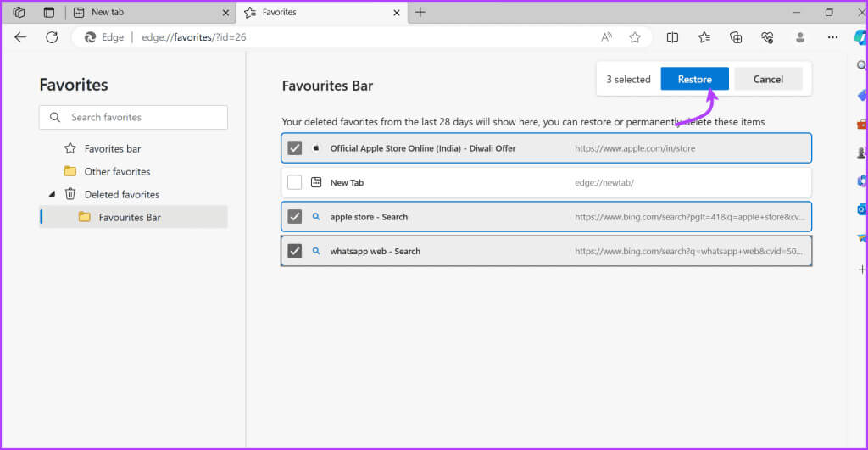Collapse the Deleted favorites tree node
The height and width of the screenshot is (450, 868).
pyautogui.click(x=52, y=194)
